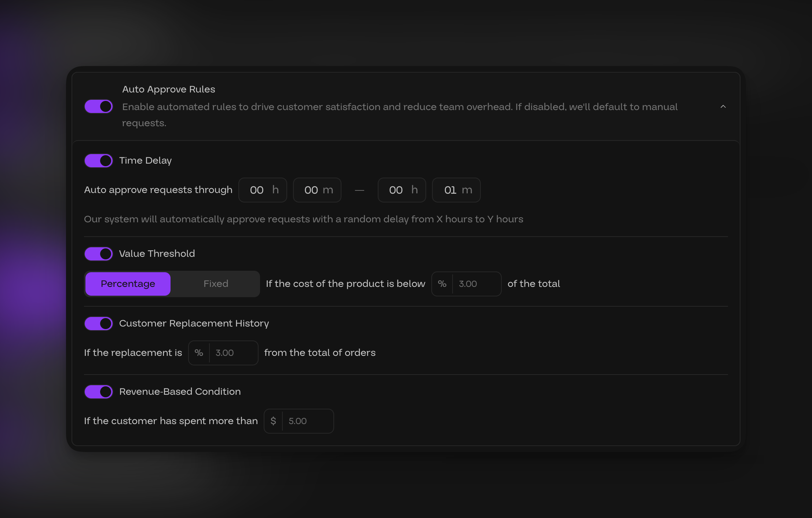Collapse the Auto Approve Rules section
The width and height of the screenshot is (812, 518).
coord(723,106)
